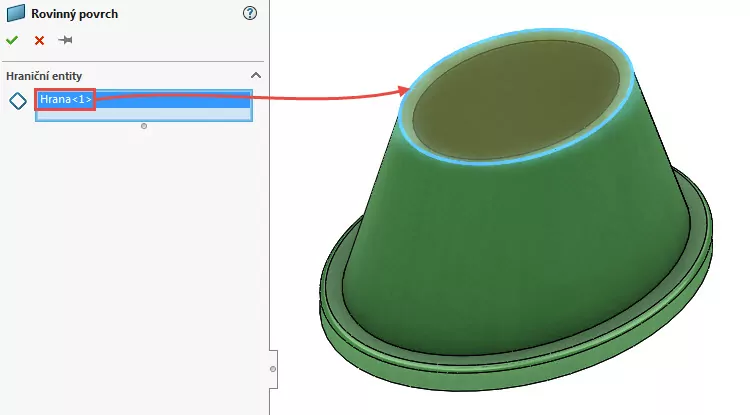
Task: Pin the property manager with pushpin icon
Action: (66, 40)
